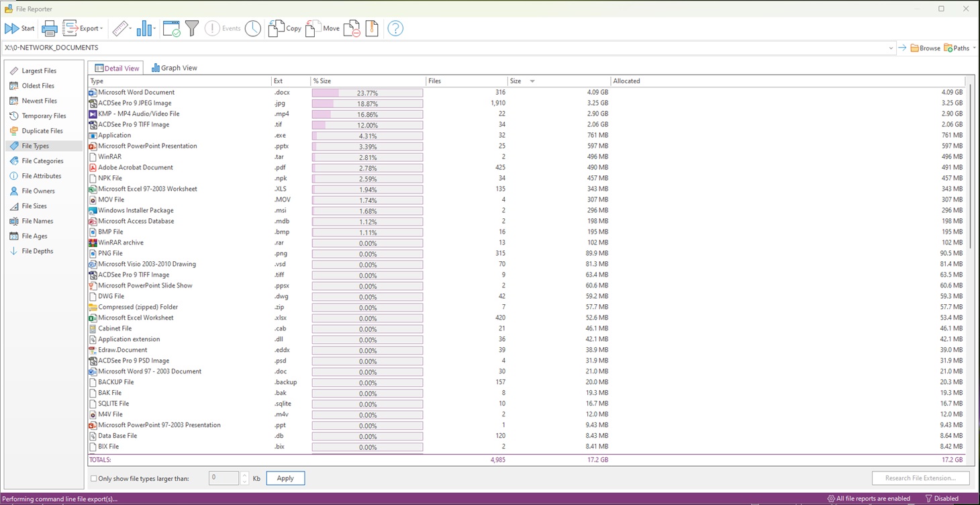Viewport: 980px width, 505px height.
Task: Click the Disabled filter status indicator
Action: (x=941, y=498)
